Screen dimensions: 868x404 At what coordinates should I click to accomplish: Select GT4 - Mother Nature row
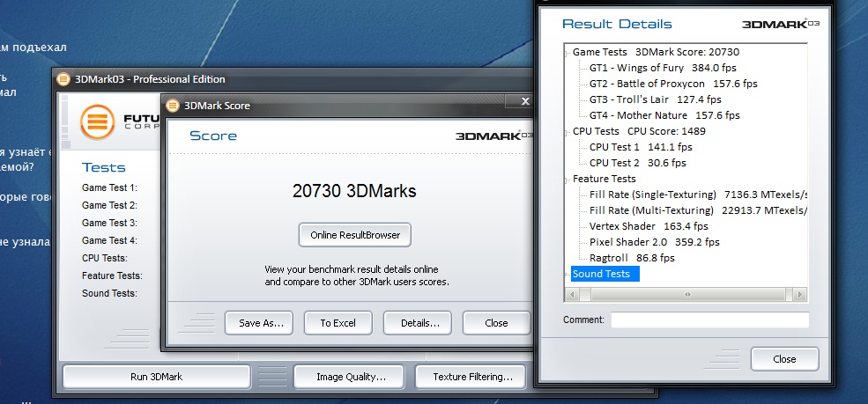tap(664, 115)
